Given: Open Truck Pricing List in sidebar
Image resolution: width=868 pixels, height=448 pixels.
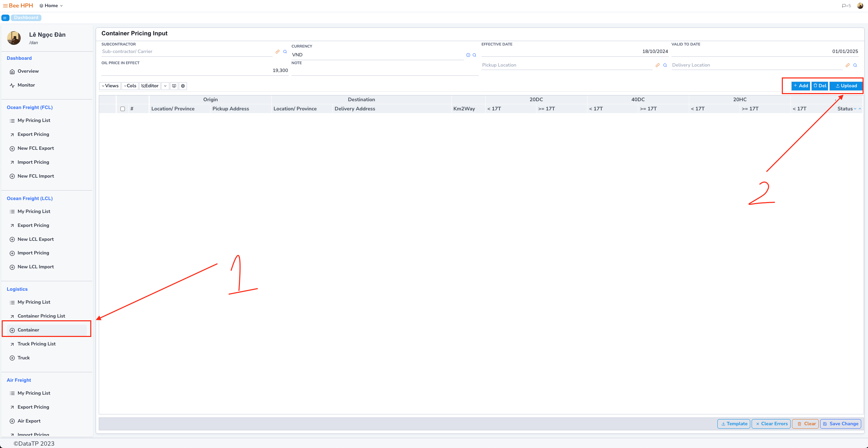Looking at the screenshot, I should click(x=36, y=344).
